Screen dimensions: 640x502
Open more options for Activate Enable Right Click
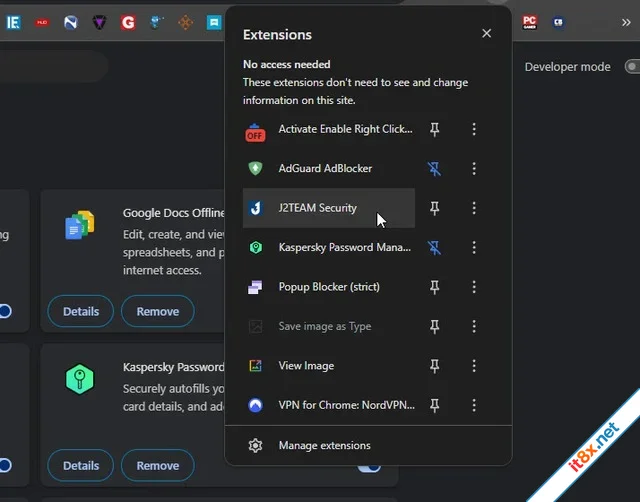[x=474, y=129]
